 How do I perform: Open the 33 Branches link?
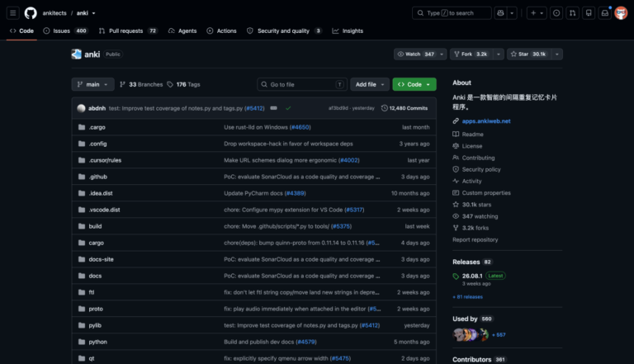141,84
